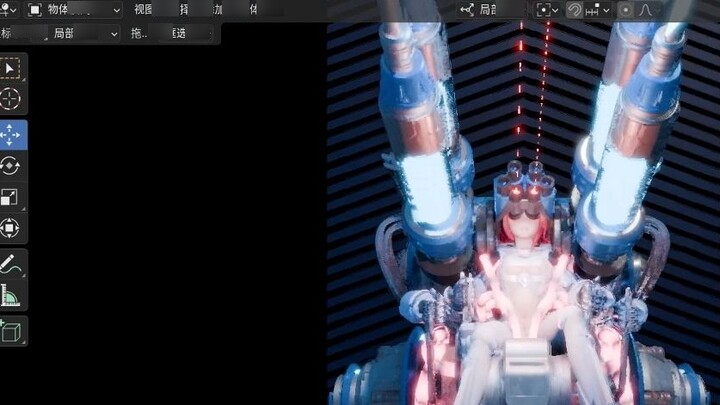The width and height of the screenshot is (720, 405).
Task: Select the Transform tool
Action: [x=11, y=228]
